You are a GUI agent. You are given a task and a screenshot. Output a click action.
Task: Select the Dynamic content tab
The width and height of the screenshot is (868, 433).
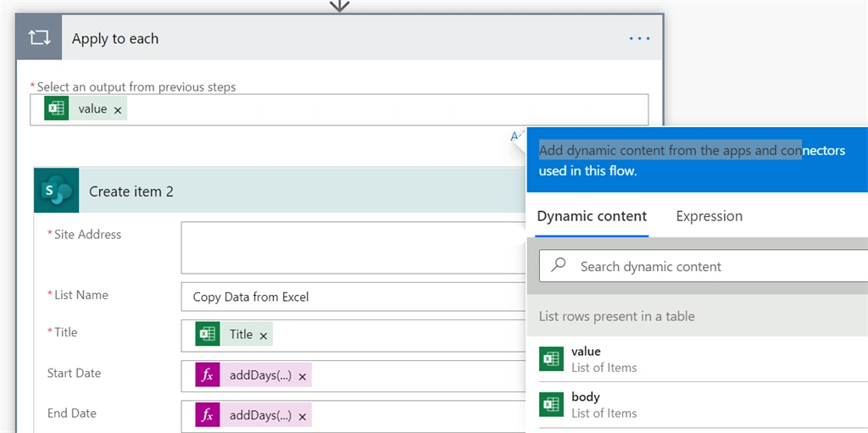(592, 216)
